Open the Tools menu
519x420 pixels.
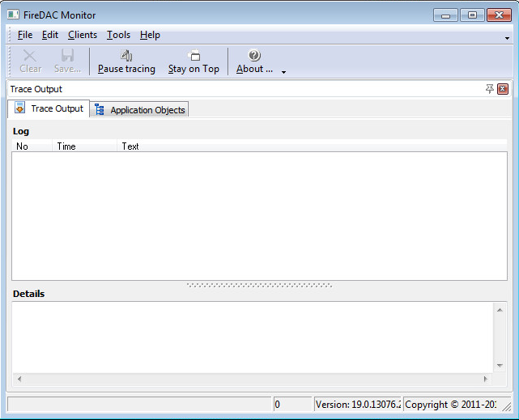coord(118,35)
